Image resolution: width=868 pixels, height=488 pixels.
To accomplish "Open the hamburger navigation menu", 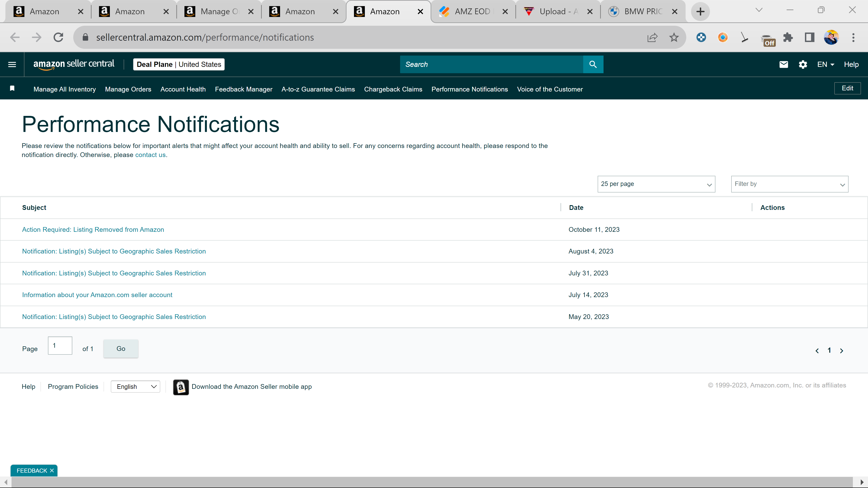I will pos(12,64).
